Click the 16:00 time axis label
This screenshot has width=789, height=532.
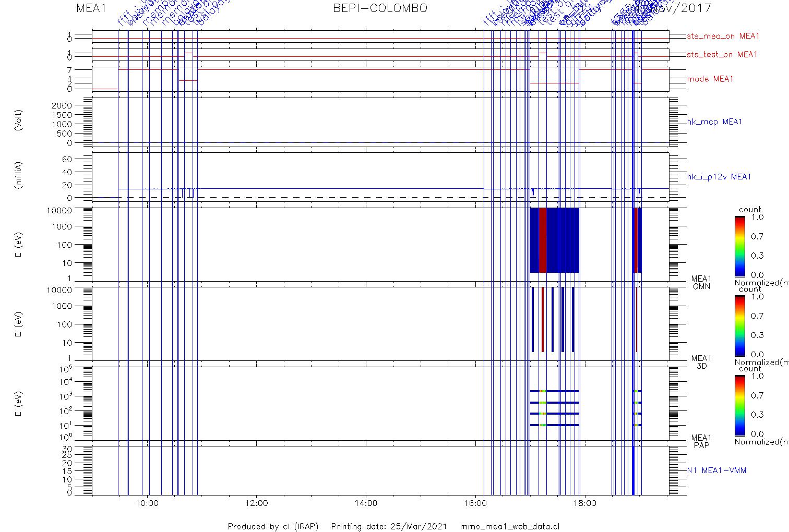pyautogui.click(x=475, y=503)
